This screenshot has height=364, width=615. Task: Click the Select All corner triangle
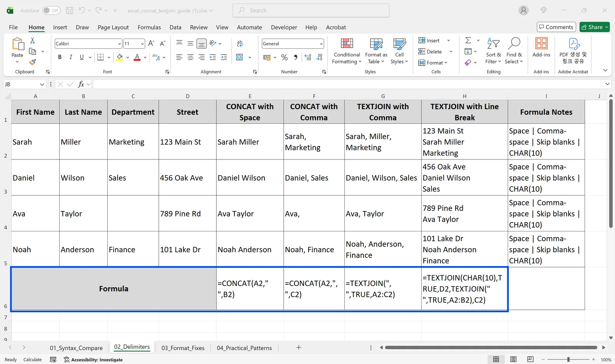[x=7, y=96]
